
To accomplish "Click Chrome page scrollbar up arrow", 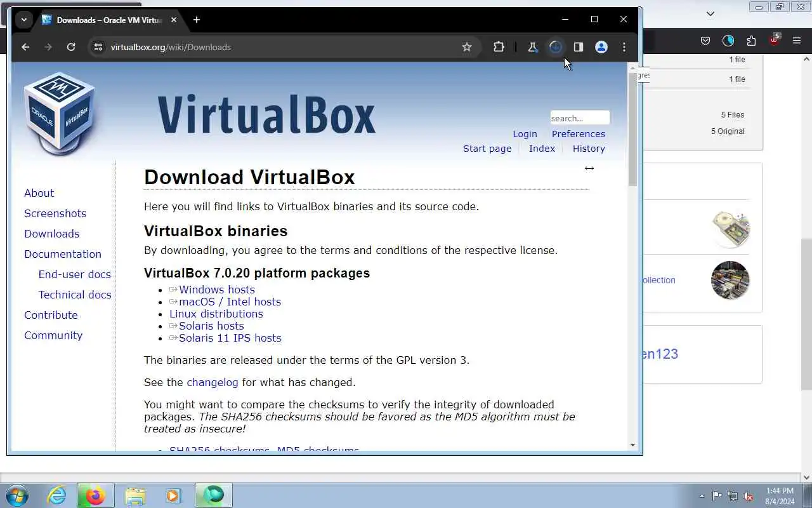I will click(632, 67).
